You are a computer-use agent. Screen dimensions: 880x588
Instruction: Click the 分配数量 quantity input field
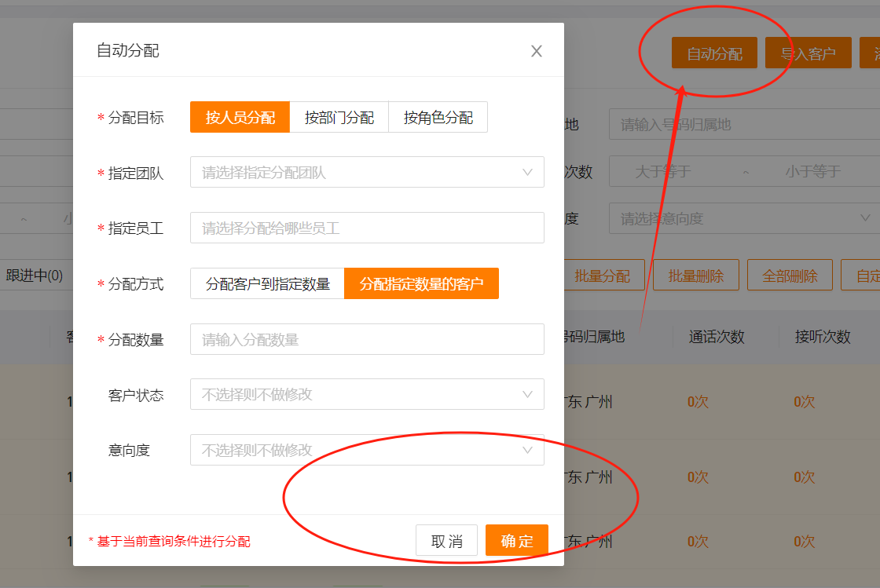point(367,339)
